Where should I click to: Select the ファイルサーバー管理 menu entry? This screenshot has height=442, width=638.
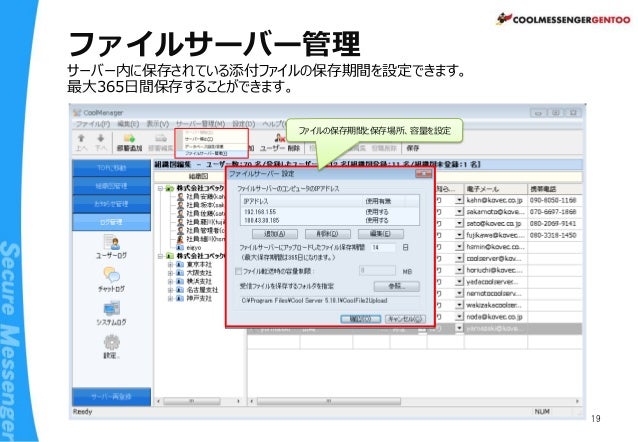click(211, 153)
